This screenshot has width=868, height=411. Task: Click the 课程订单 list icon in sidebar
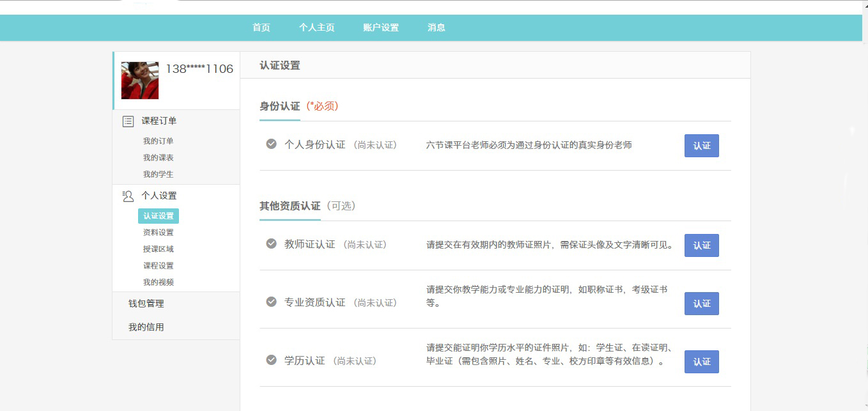coord(128,121)
